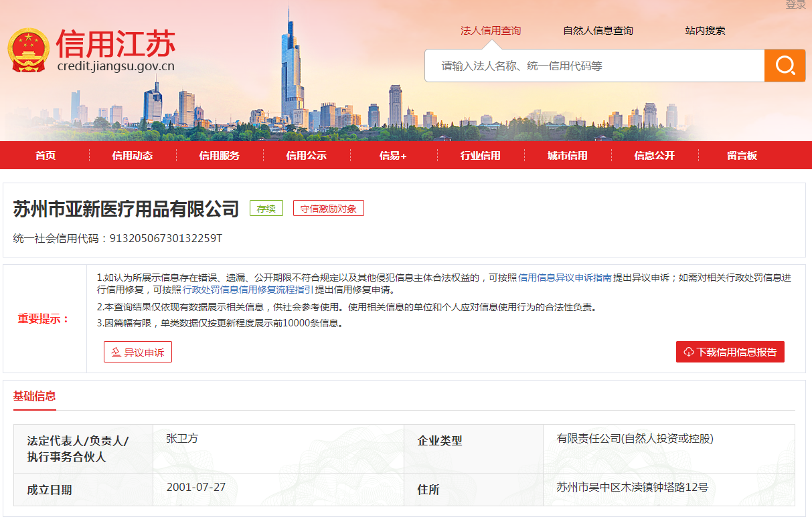Focus the legal entity name search field
The image size is (812, 521).
[594, 66]
